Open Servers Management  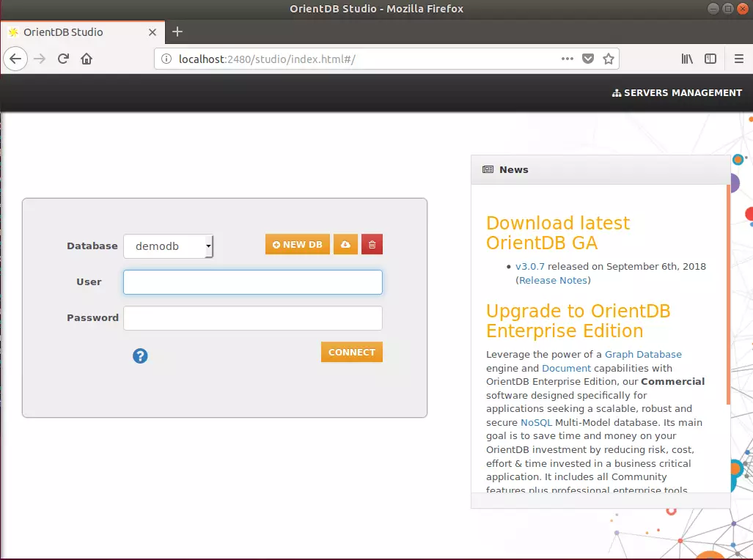click(677, 92)
